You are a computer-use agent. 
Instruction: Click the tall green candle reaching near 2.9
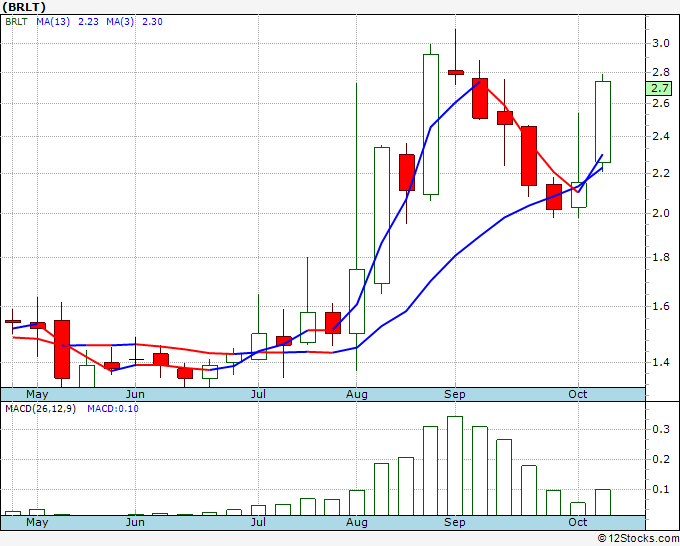pyautogui.click(x=430, y=124)
